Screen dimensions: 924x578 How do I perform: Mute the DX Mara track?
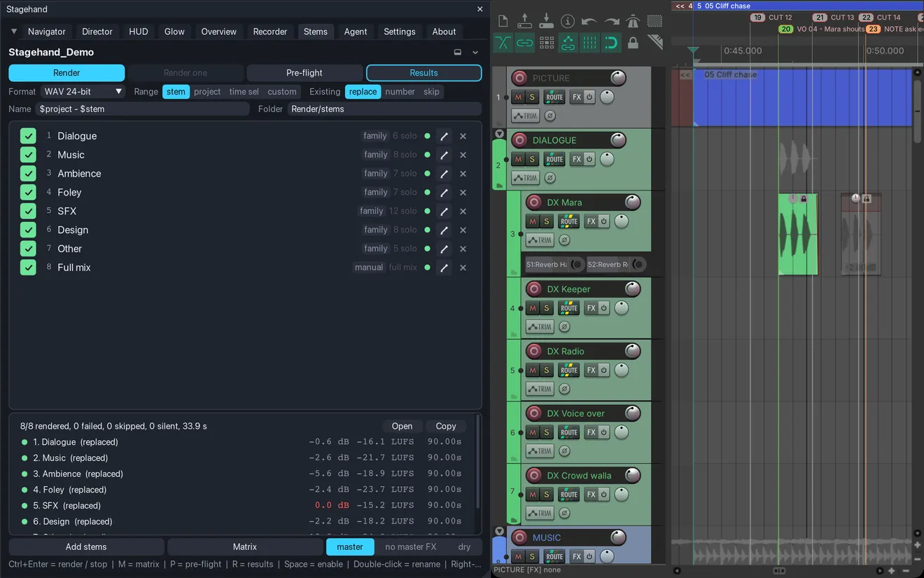533,221
